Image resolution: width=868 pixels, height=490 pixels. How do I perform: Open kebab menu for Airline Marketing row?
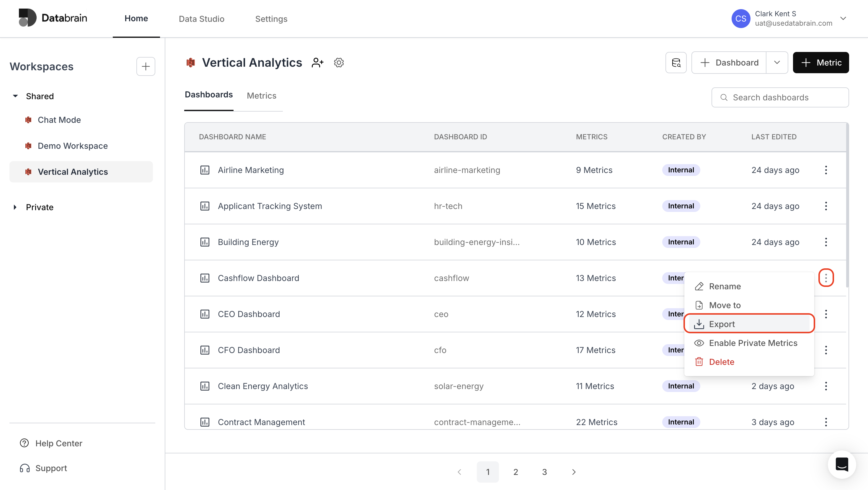click(825, 170)
